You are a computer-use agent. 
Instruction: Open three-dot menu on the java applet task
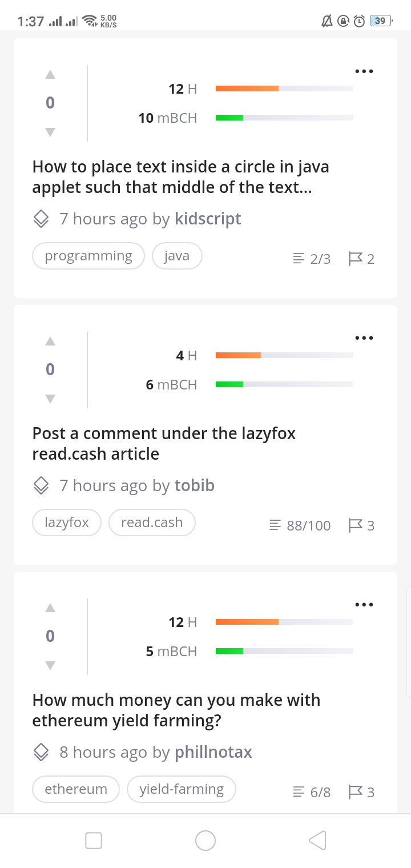tap(364, 71)
